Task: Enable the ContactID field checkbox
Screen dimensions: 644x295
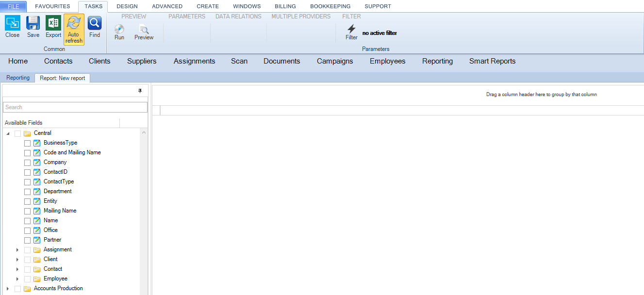Action: [27, 172]
